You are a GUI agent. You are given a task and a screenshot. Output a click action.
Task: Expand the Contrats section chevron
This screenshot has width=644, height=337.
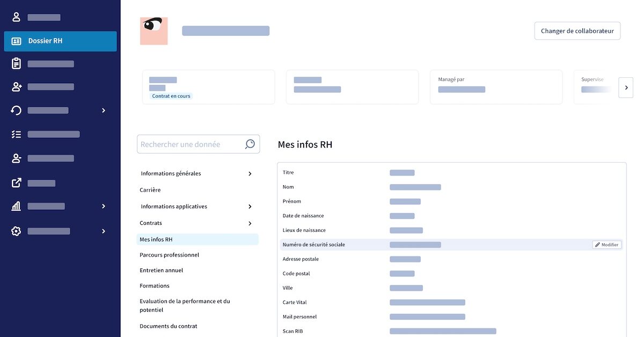pyautogui.click(x=250, y=223)
